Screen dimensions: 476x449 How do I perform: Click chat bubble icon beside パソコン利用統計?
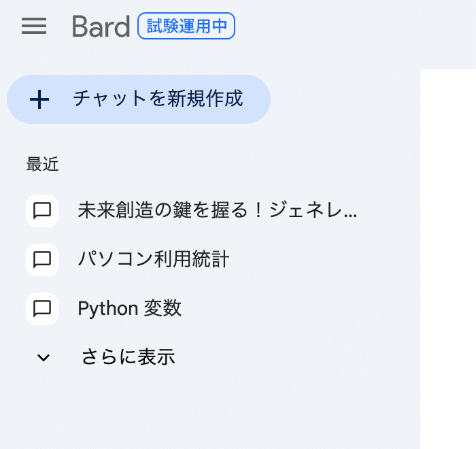coord(42,260)
